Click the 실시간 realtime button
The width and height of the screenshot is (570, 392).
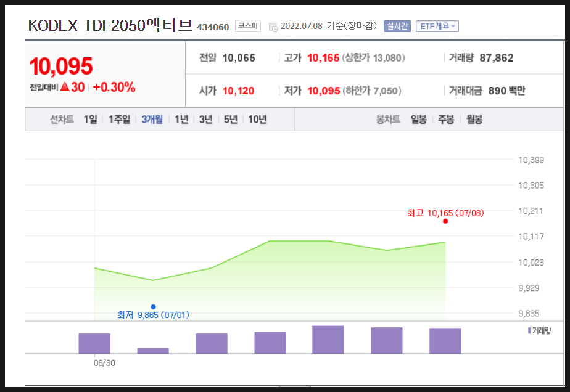(x=397, y=26)
